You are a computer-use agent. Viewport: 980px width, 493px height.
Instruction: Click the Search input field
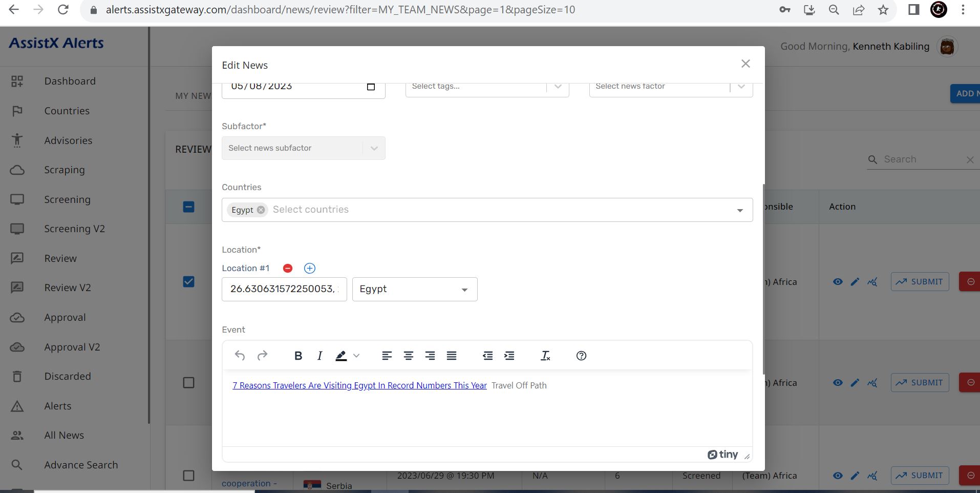[x=922, y=159]
